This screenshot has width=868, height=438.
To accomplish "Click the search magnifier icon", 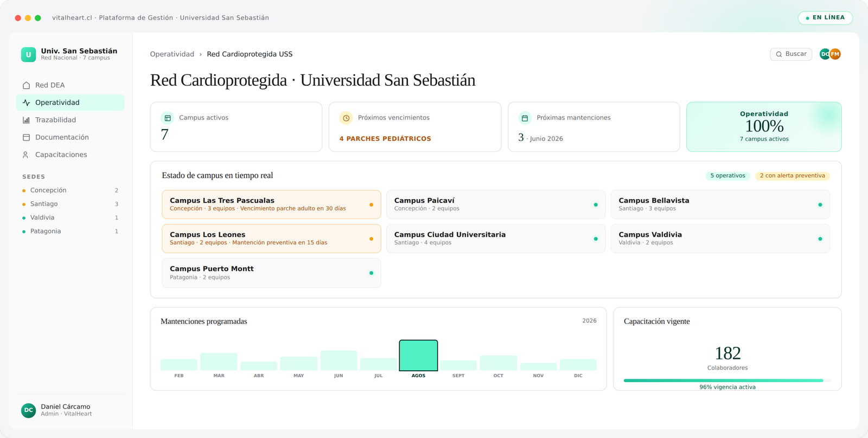I will coord(779,54).
